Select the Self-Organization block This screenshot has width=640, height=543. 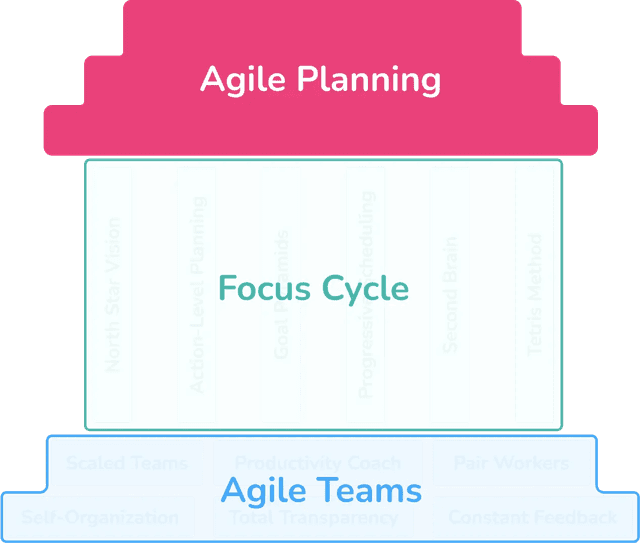100,517
